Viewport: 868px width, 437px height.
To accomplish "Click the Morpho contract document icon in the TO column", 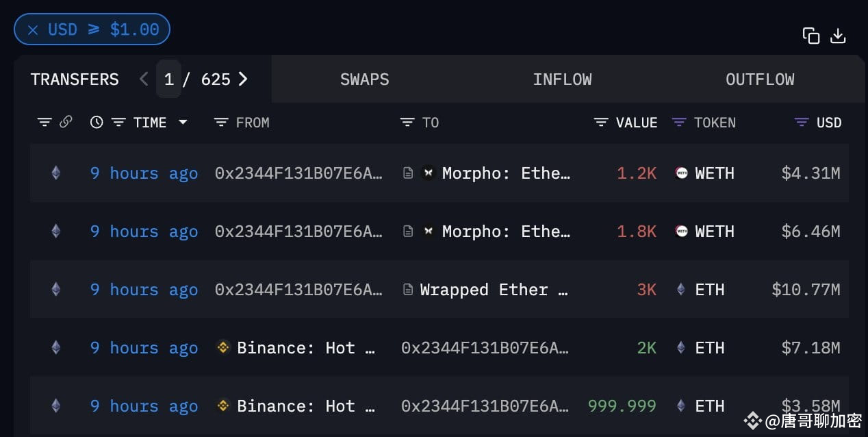I will click(409, 173).
